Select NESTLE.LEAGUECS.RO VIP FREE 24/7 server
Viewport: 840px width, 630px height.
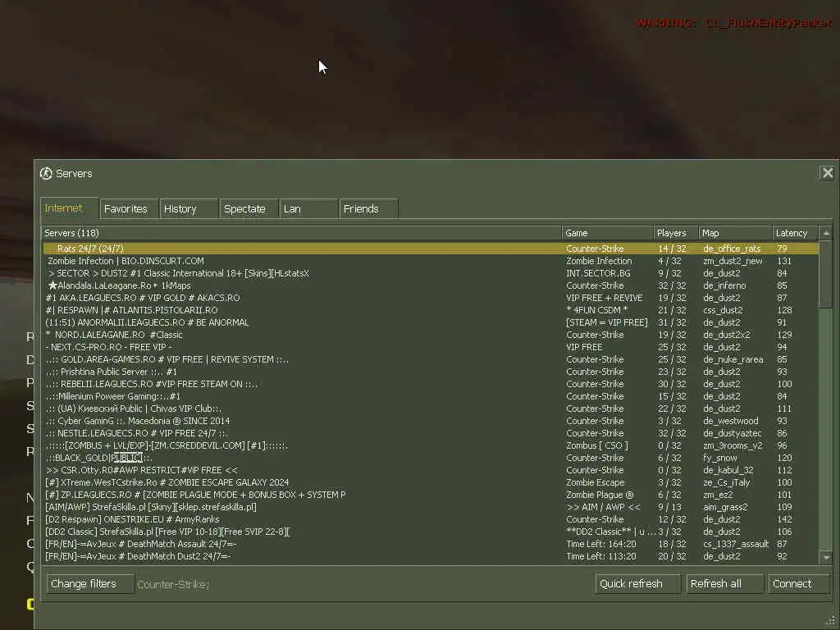point(431,433)
